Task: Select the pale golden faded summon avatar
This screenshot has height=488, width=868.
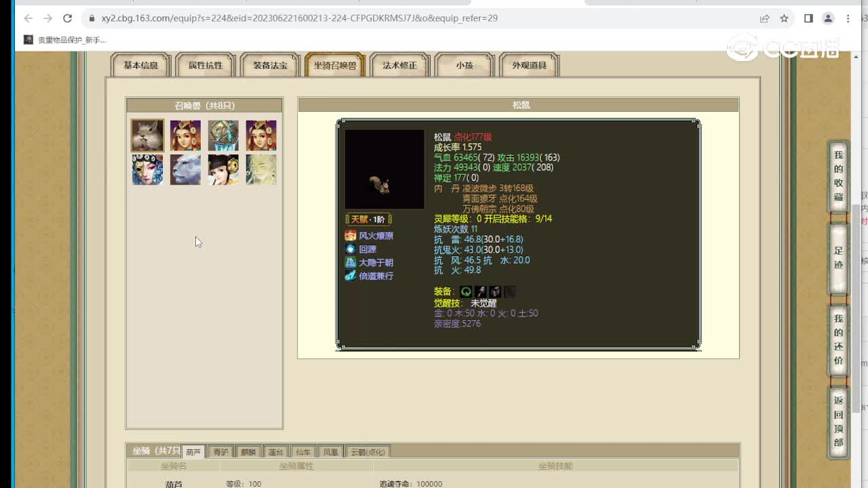Action: (x=261, y=169)
